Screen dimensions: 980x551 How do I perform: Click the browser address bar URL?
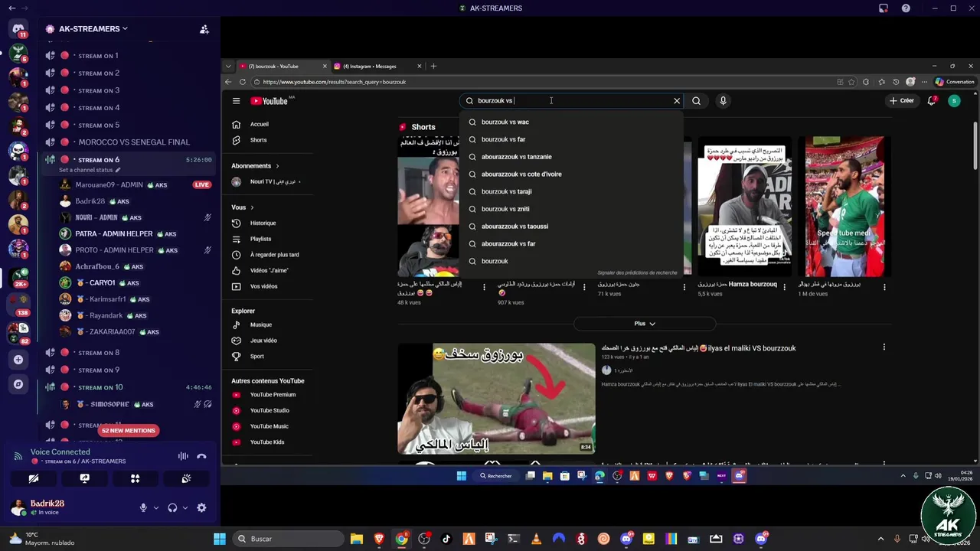tap(334, 82)
